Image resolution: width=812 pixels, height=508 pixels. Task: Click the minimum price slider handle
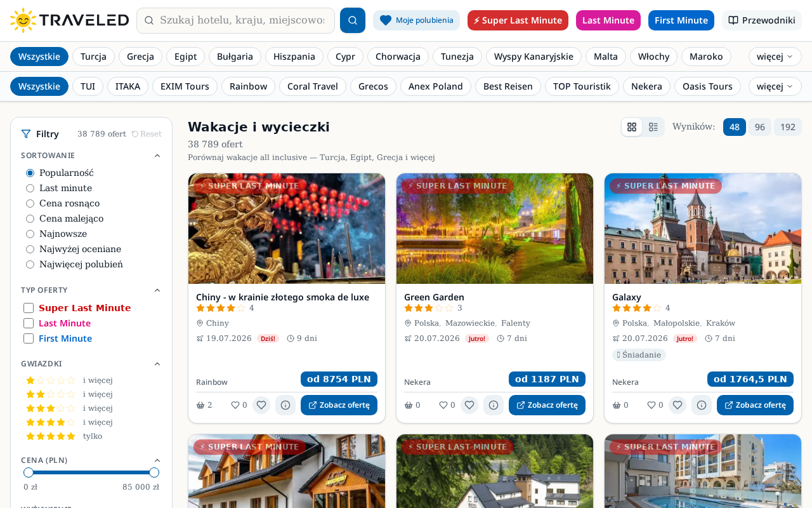(29, 472)
